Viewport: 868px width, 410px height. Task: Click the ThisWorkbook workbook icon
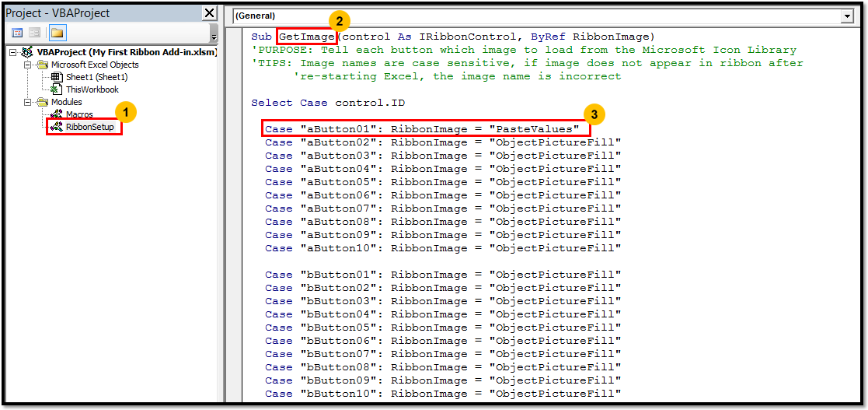coord(57,89)
